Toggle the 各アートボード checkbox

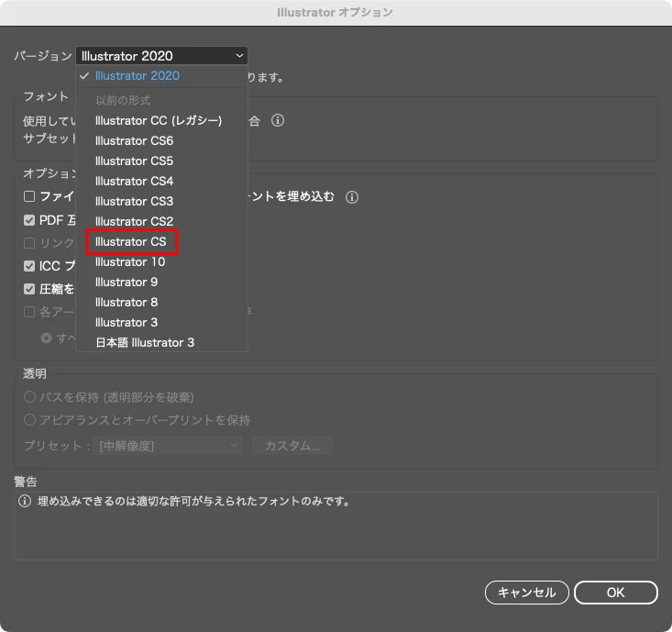(29, 312)
